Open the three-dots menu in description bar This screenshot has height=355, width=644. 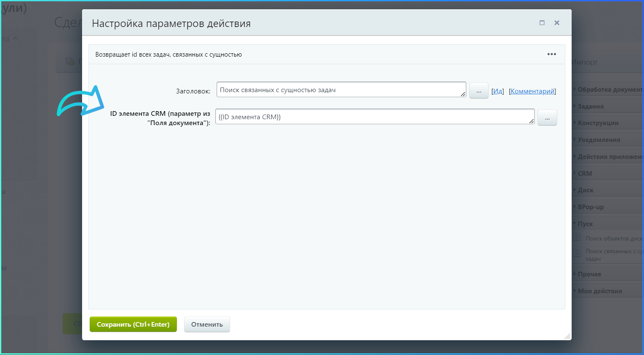pos(551,54)
